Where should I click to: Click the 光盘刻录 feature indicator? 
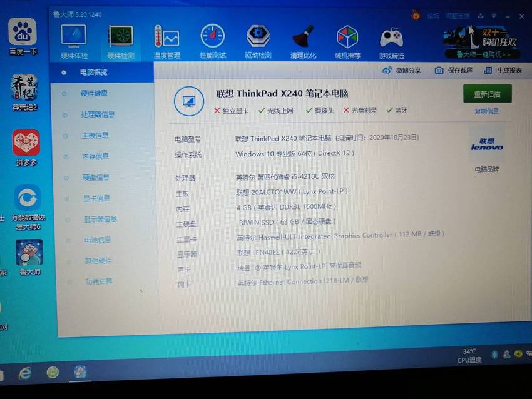coord(360,111)
